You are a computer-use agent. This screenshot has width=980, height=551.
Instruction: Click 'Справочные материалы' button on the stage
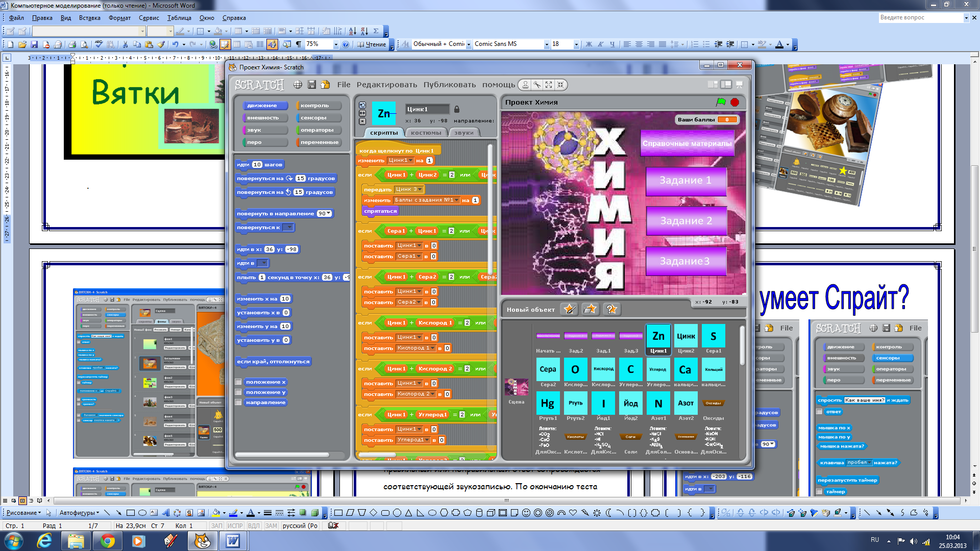pos(687,143)
